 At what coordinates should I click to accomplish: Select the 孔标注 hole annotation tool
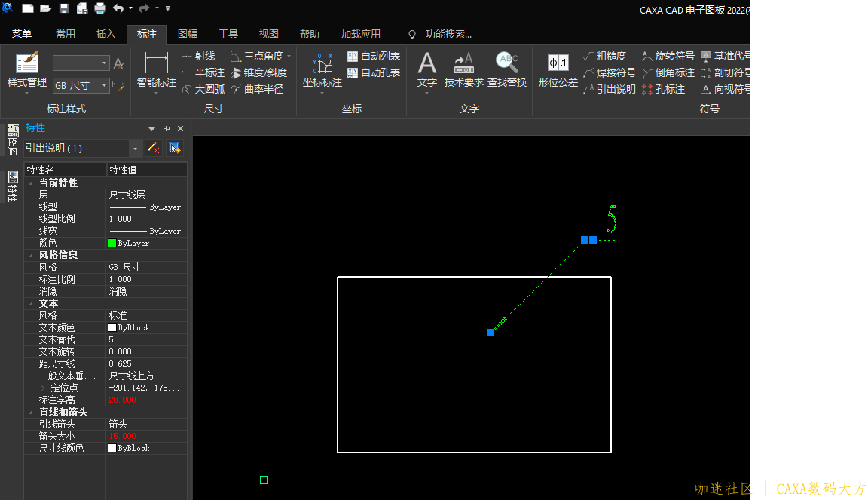pos(663,89)
